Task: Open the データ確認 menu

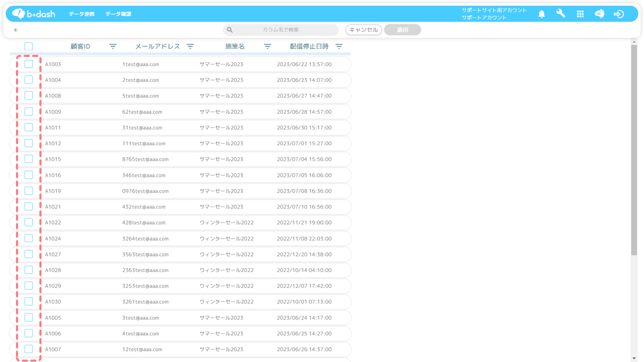Action: pos(118,14)
